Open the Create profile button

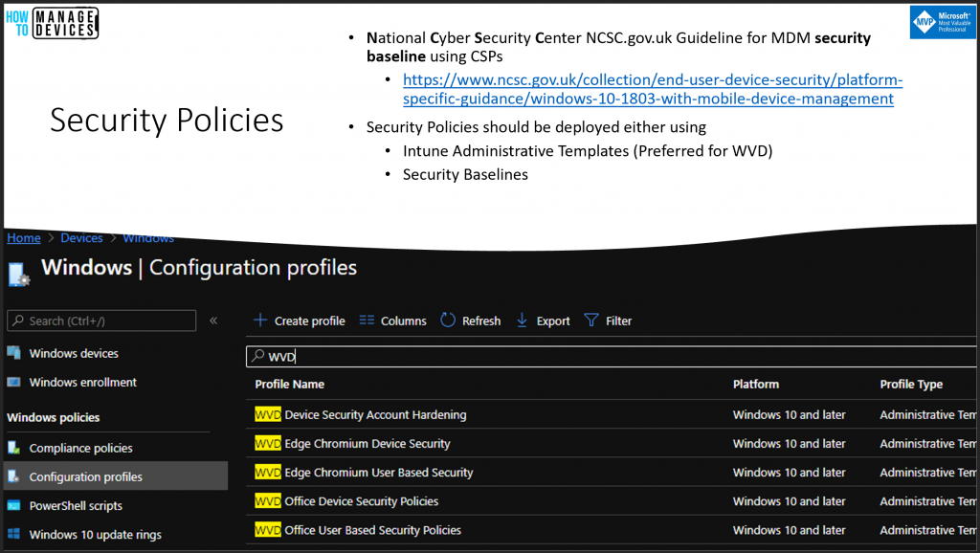(x=300, y=321)
